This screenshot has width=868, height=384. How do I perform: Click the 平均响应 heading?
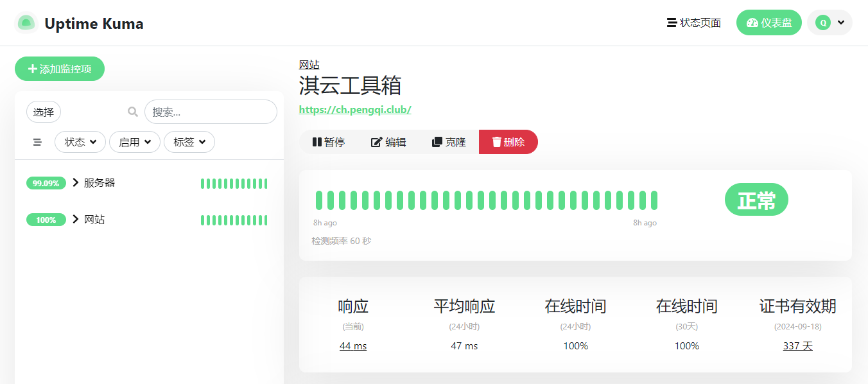point(464,306)
